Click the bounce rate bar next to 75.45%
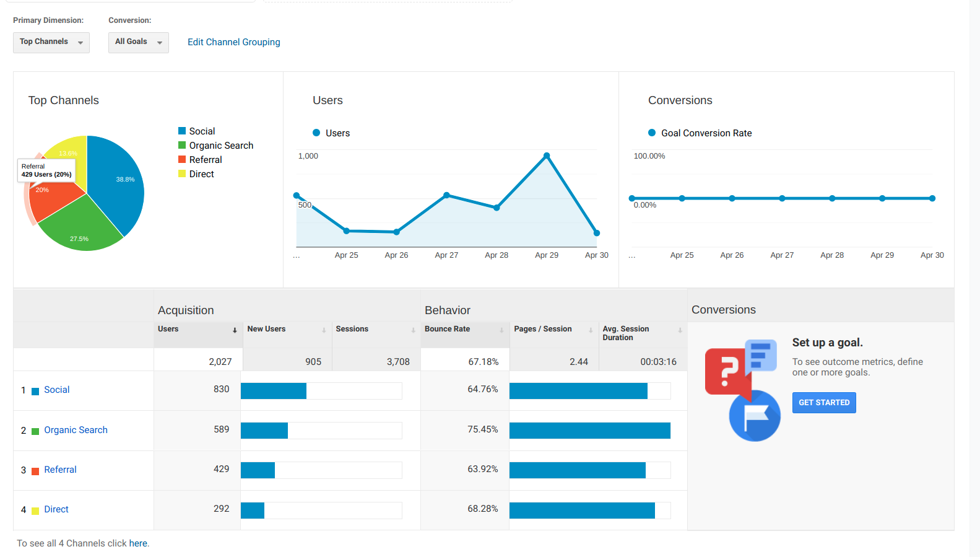 (x=590, y=431)
